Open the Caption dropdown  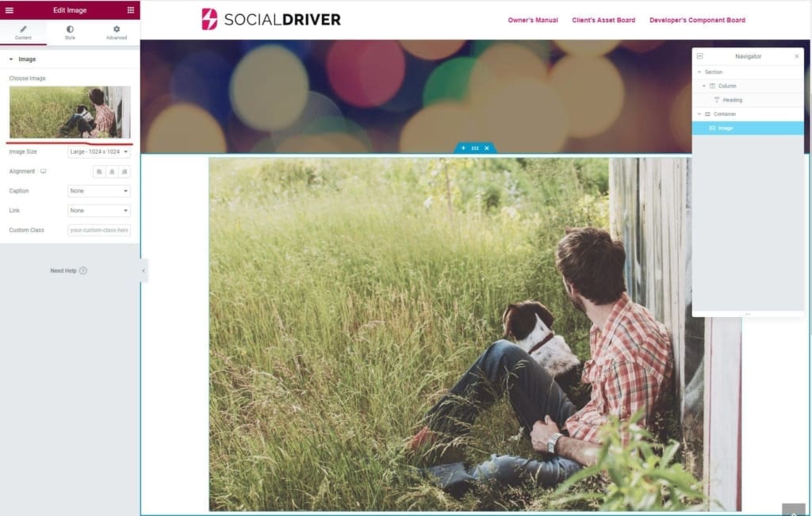pos(99,191)
